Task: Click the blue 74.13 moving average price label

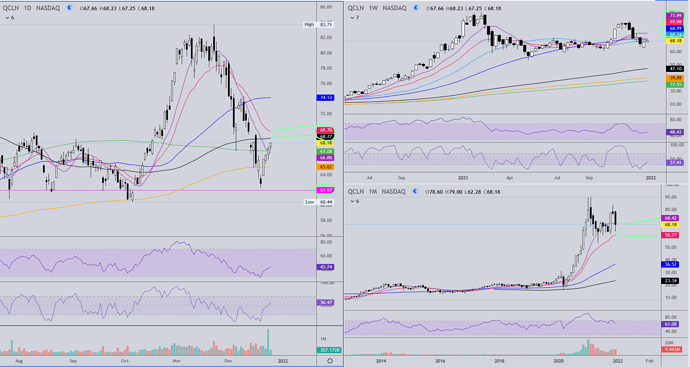Action: pyautogui.click(x=326, y=98)
